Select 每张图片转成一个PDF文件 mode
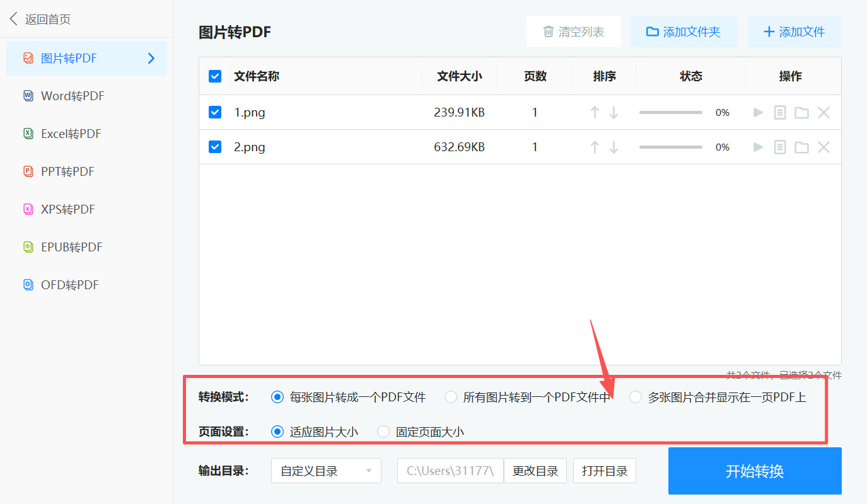 click(x=277, y=397)
